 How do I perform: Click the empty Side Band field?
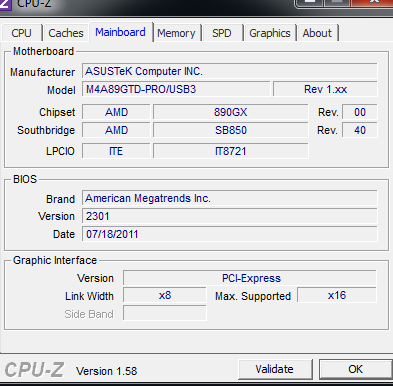tap(165, 313)
